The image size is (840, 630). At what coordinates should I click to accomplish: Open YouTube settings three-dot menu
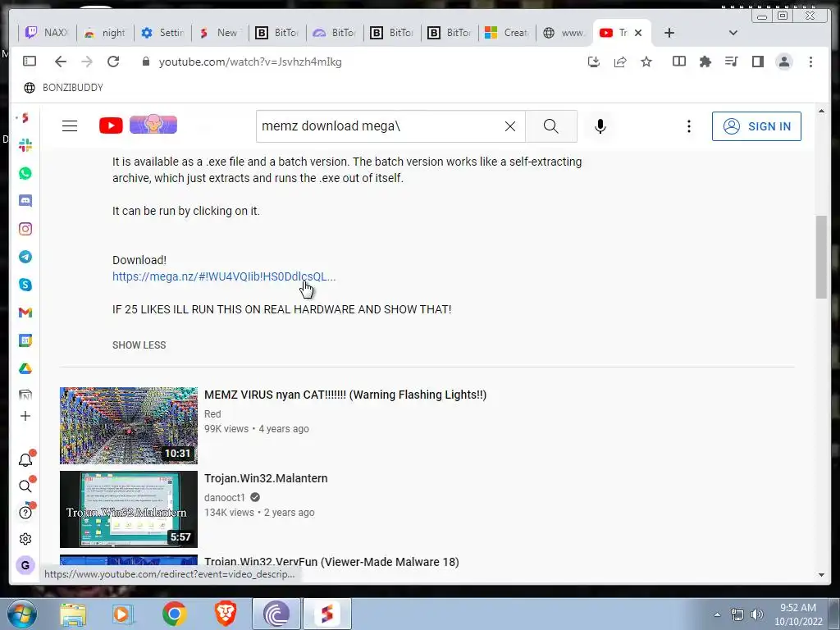pyautogui.click(x=689, y=126)
